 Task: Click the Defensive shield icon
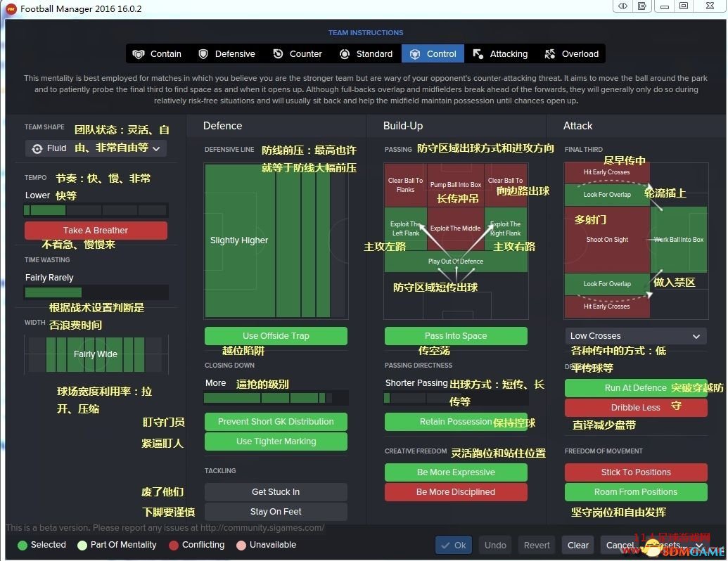pos(203,54)
